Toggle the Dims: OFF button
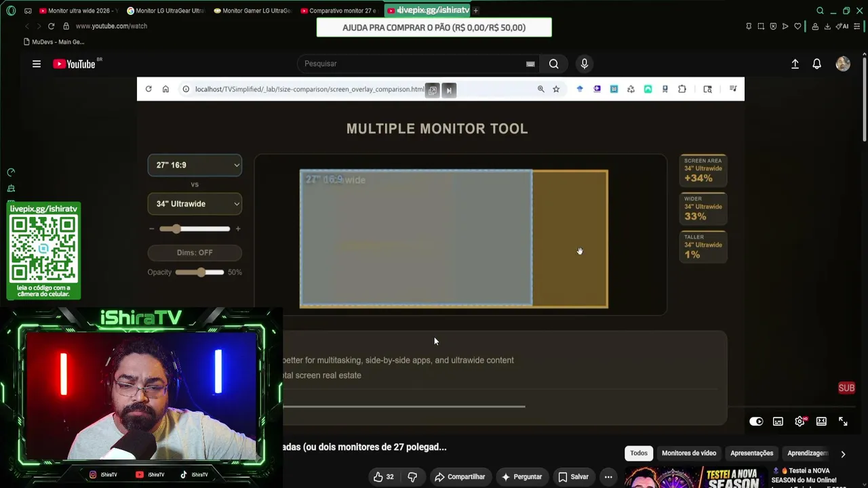The width and height of the screenshot is (868, 488). click(195, 253)
